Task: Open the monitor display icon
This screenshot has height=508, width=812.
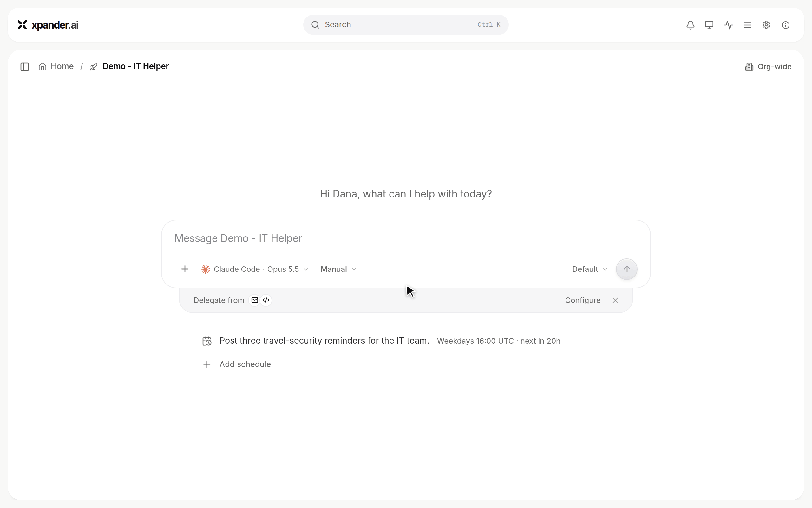Action: (709, 25)
